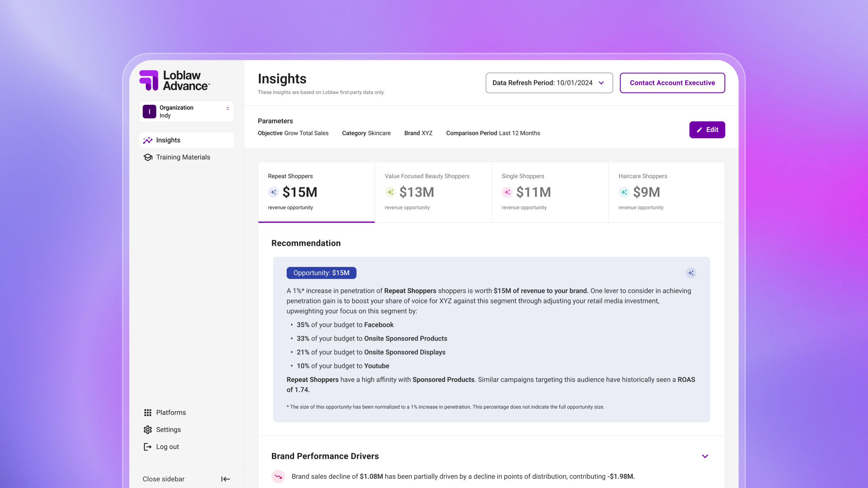Click the Loblaw Advance logo
Viewport: 868px width, 488px height.
click(x=174, y=81)
